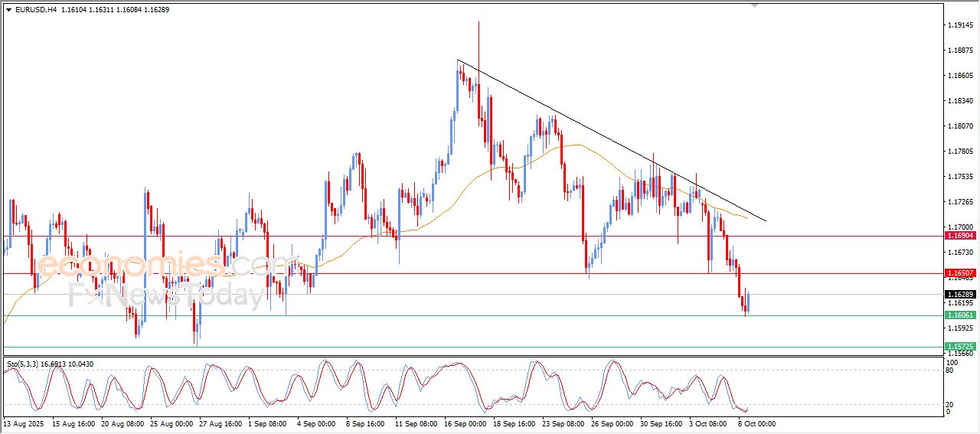Click the 11 Sep 08:00 time label
Image resolution: width=980 pixels, height=434 pixels.
coord(416,423)
